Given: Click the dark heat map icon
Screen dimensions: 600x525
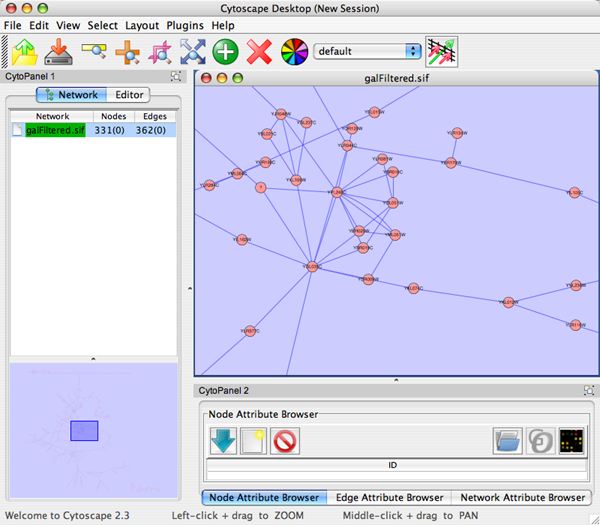Looking at the screenshot, I should tap(571, 441).
